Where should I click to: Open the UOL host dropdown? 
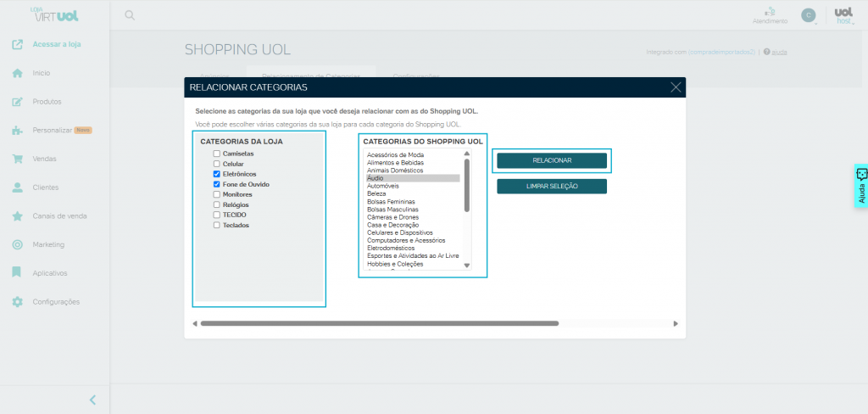point(843,15)
